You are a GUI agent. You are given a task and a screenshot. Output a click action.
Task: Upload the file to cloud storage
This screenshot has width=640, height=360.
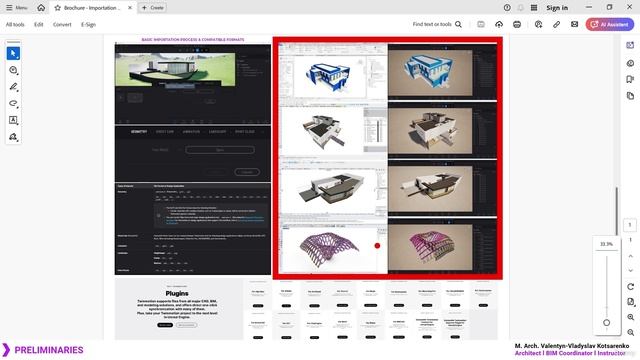(x=499, y=24)
